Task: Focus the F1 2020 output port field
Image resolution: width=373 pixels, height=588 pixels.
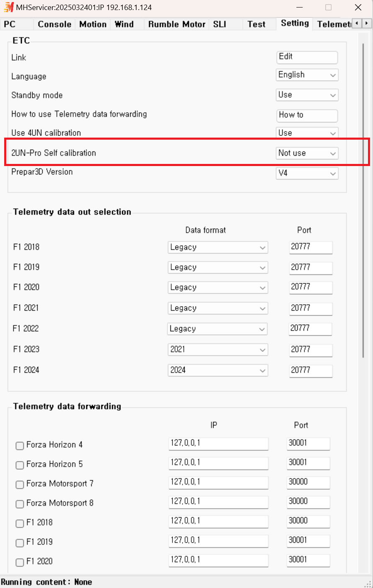Action: click(311, 287)
